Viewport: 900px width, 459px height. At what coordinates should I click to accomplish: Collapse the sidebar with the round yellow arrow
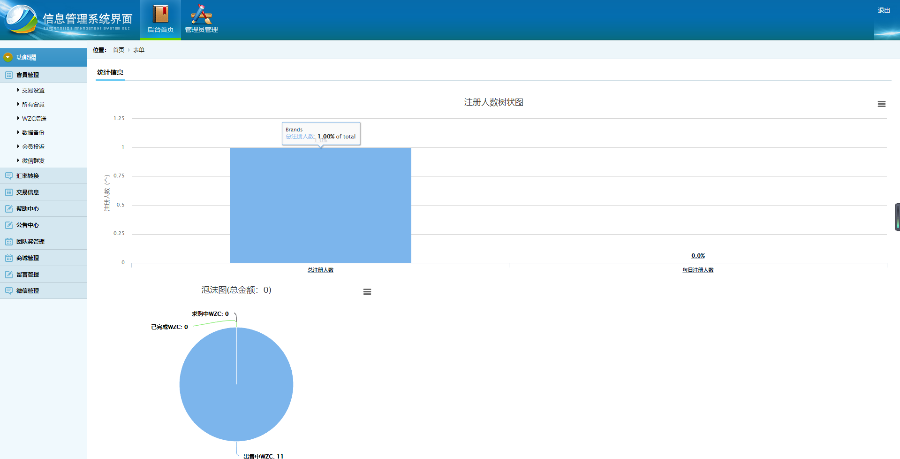click(8, 57)
